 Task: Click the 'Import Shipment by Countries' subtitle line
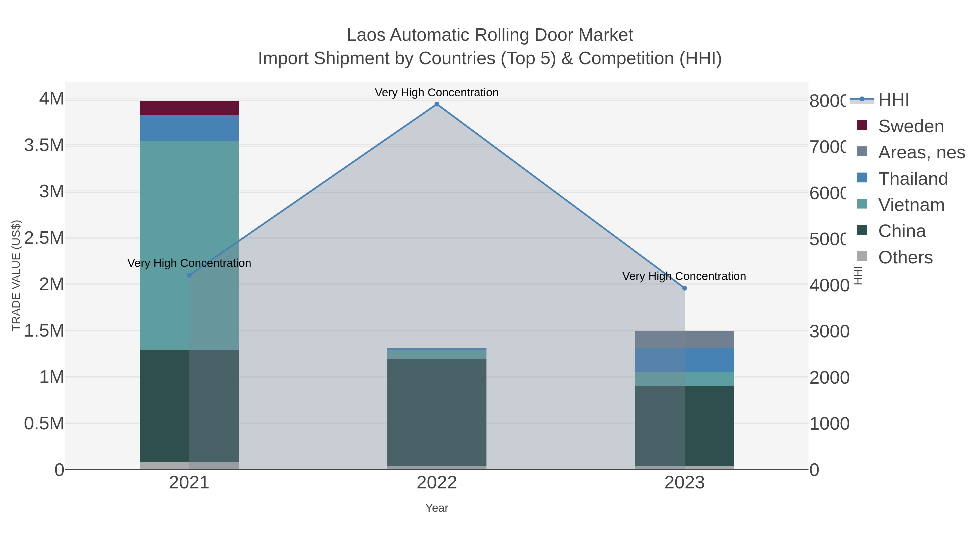[x=490, y=59]
